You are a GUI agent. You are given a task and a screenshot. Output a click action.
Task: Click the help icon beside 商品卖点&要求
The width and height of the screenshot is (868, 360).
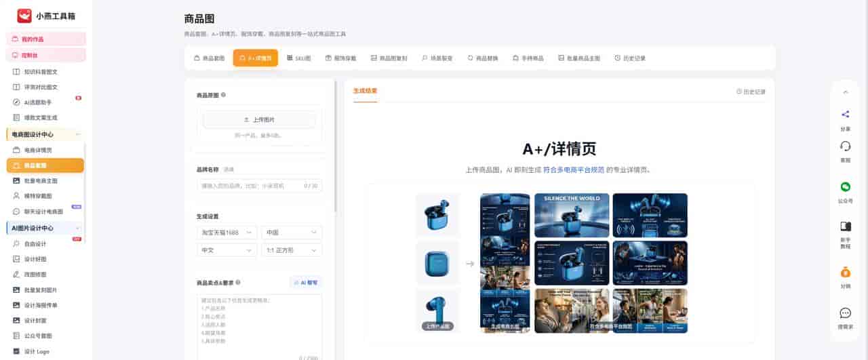(238, 282)
